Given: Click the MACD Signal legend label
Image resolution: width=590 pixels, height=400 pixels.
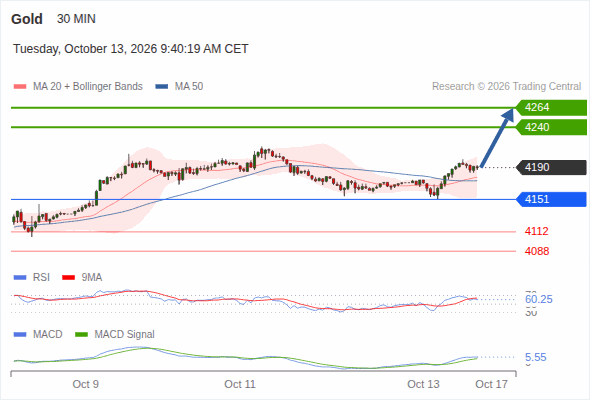Looking at the screenshot, I should click(125, 334).
